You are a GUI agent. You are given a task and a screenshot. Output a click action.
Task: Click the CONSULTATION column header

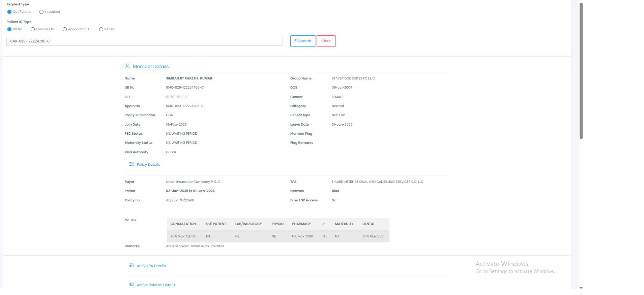[183, 224]
